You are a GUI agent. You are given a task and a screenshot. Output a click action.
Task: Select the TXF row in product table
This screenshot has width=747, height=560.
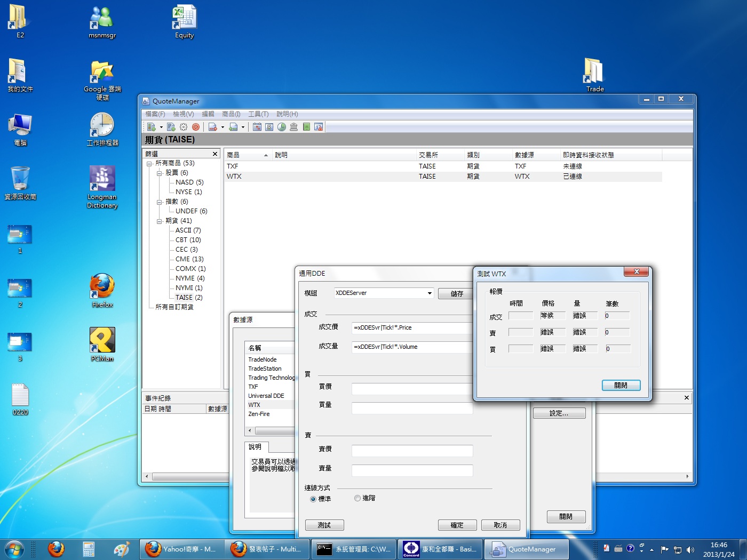pyautogui.click(x=444, y=166)
